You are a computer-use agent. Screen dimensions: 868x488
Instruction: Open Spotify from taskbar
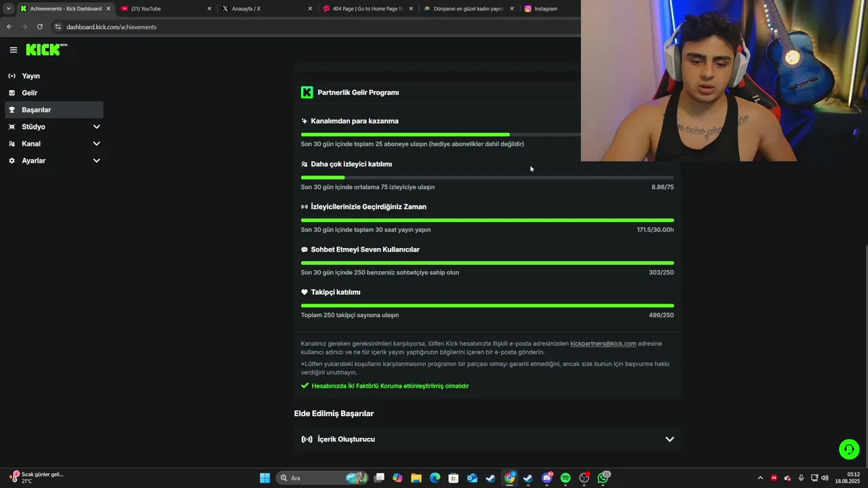566,478
